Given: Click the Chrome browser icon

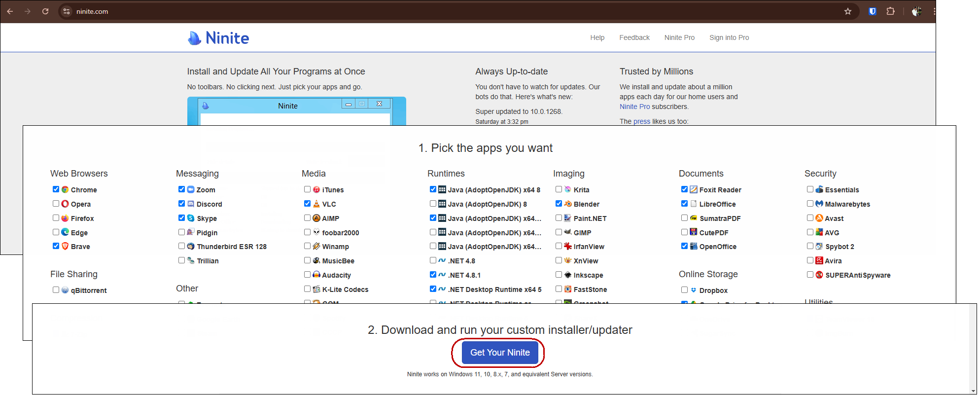Looking at the screenshot, I should point(65,189).
